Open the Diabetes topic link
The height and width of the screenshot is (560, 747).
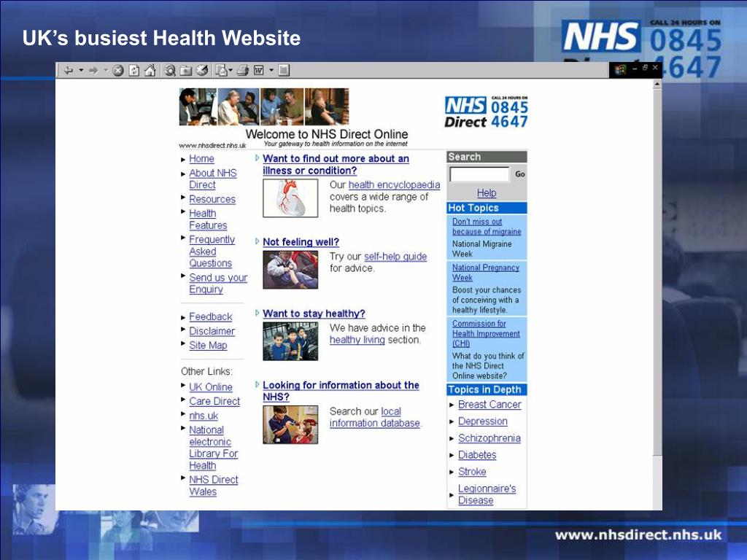tap(477, 455)
